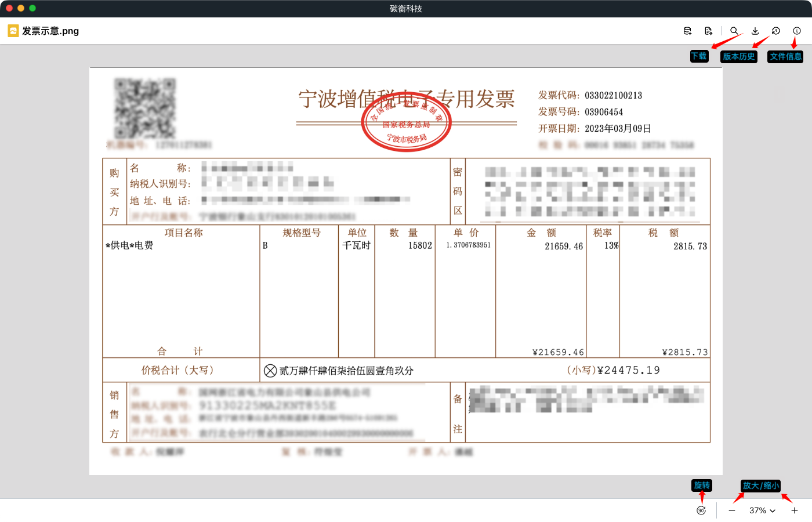This screenshot has height=522, width=812.
Task: View file details via the info icon
Action: (x=797, y=31)
